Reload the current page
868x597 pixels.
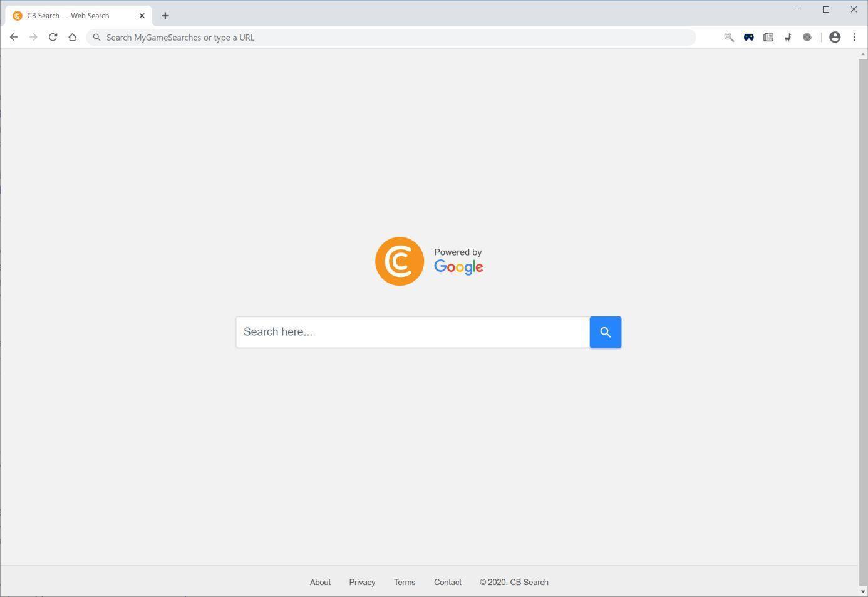coord(53,38)
